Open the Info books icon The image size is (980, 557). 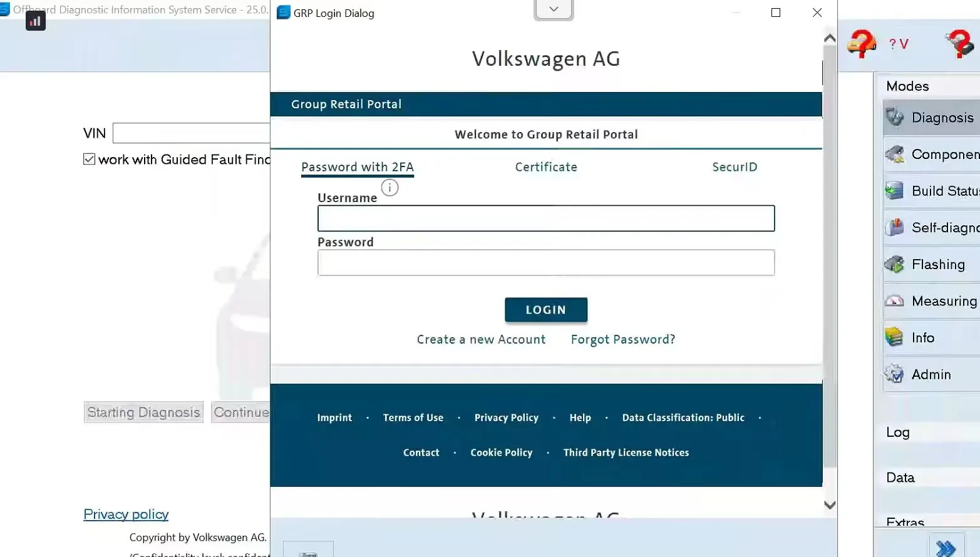[x=895, y=337]
